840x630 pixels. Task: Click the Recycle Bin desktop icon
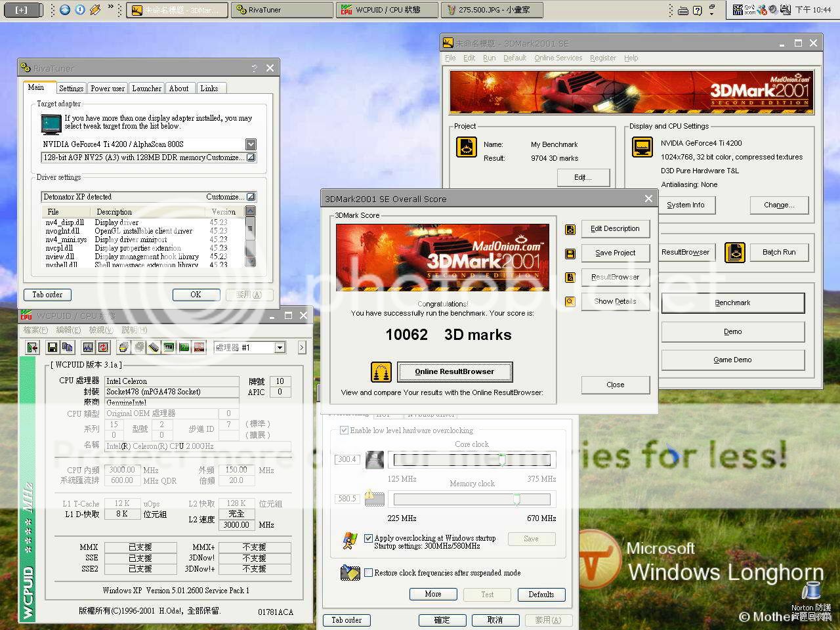811,592
